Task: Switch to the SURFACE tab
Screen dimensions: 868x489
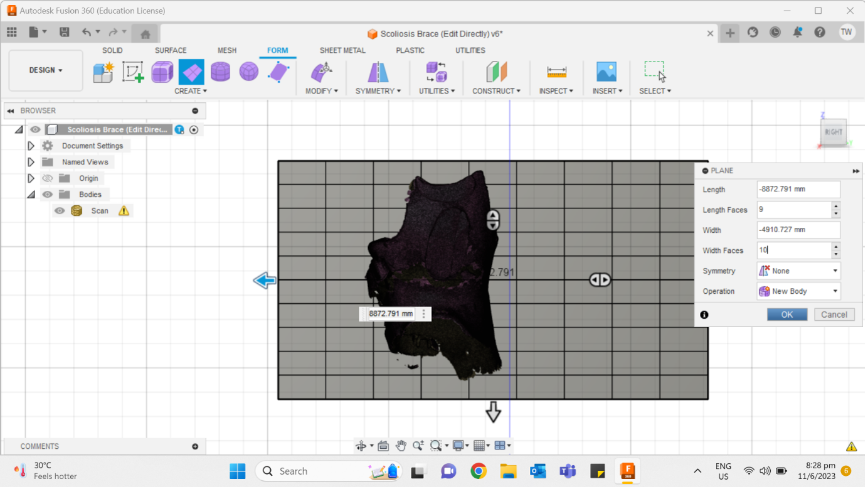Action: [x=171, y=51]
